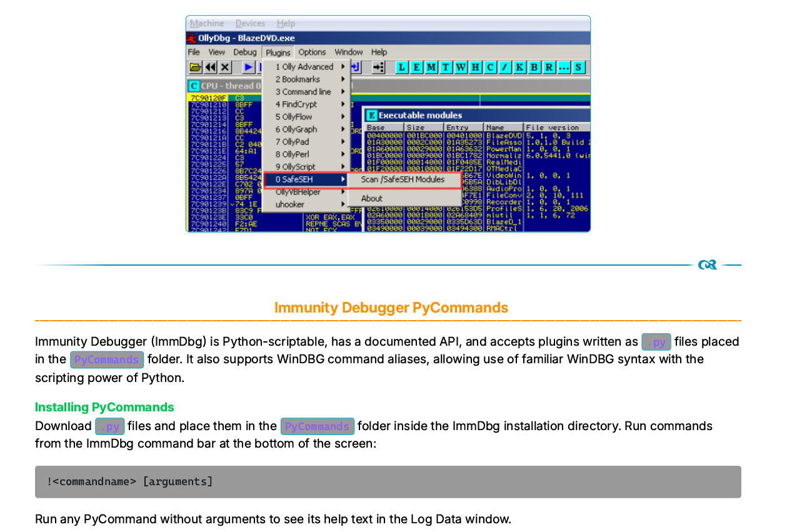The height and width of the screenshot is (532, 787).
Task: Expand the uhooker plugin submenu
Action: tap(305, 204)
